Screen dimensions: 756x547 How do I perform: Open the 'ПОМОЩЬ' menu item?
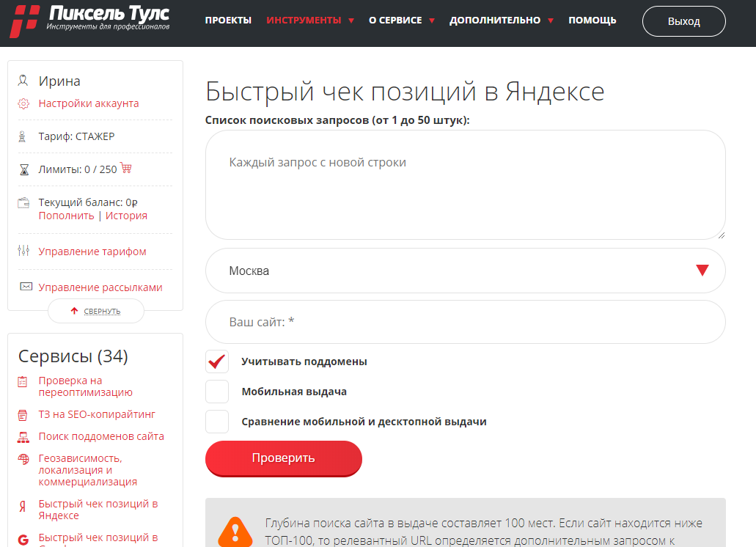(592, 21)
